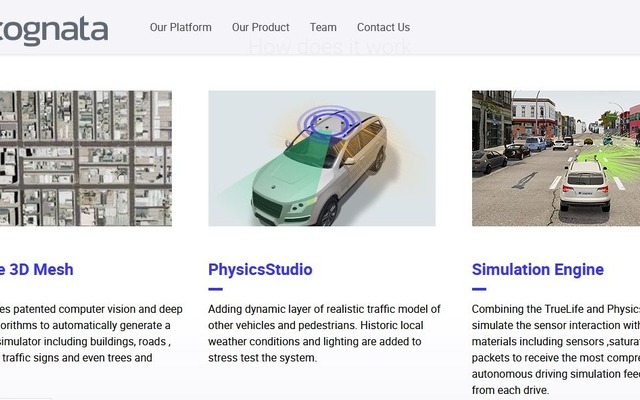Viewport: 640px width, 400px height.
Task: Go to the Team page
Action: click(x=323, y=27)
